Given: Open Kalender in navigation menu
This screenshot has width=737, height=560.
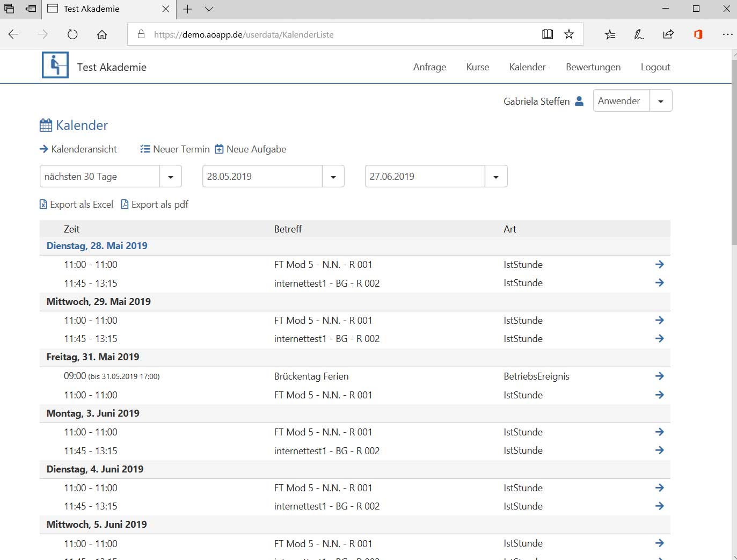Looking at the screenshot, I should click(527, 67).
